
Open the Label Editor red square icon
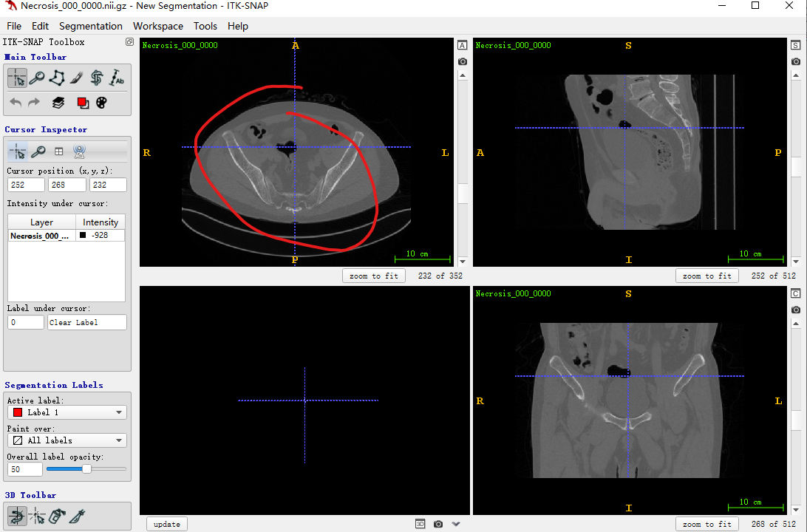click(82, 103)
